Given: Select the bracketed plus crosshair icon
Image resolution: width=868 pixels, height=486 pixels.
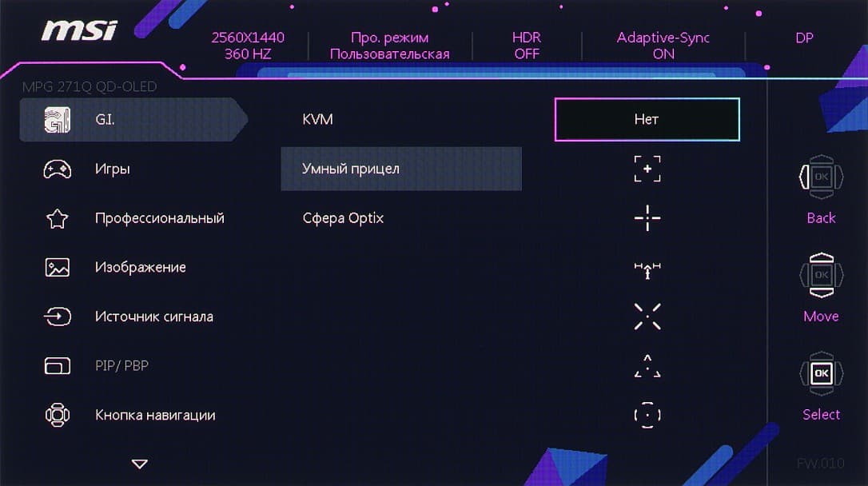Looking at the screenshot, I should coord(647,169).
